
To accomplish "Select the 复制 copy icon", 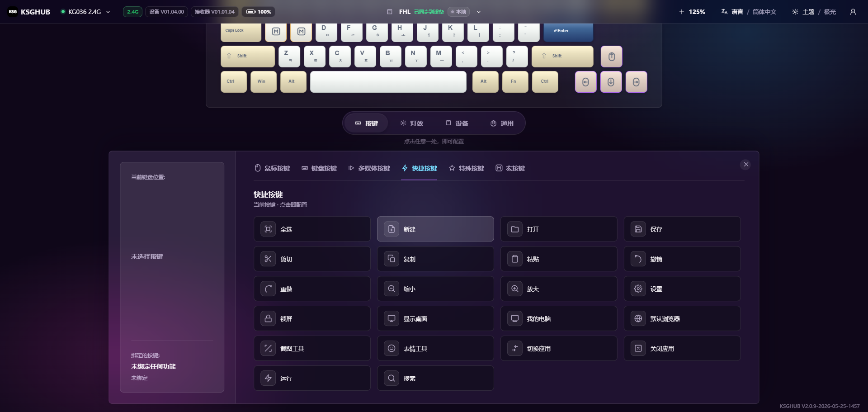I will tap(392, 259).
